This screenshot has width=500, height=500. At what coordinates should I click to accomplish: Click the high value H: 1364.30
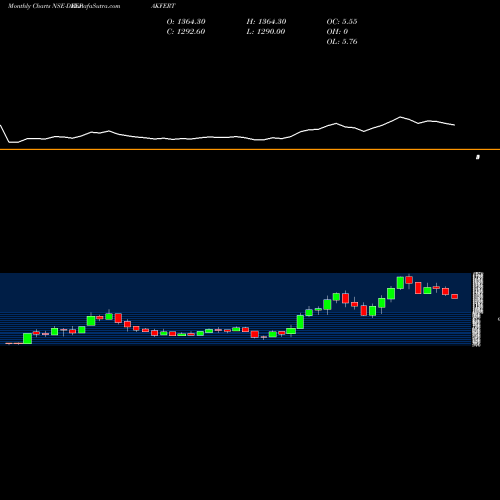coord(266,22)
